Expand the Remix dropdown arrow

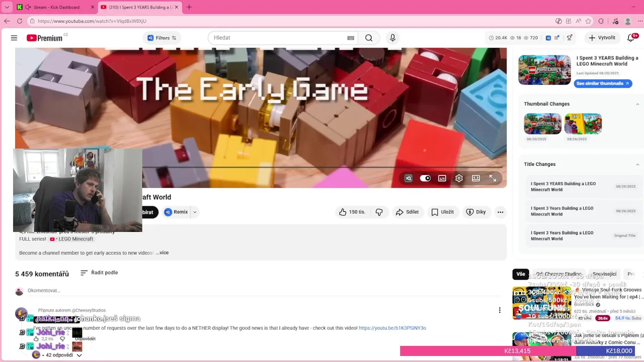(x=195, y=212)
